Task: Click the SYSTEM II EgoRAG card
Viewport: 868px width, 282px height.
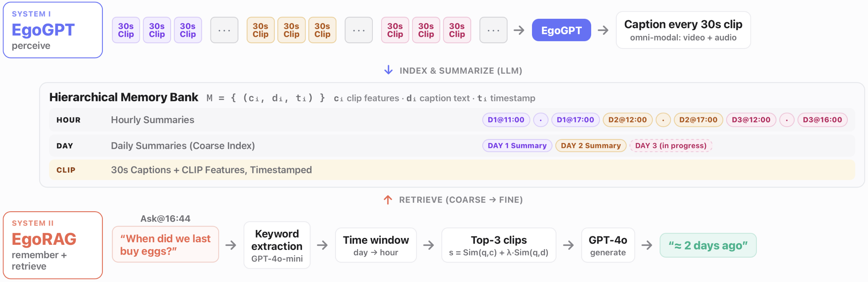Action: coord(53,245)
